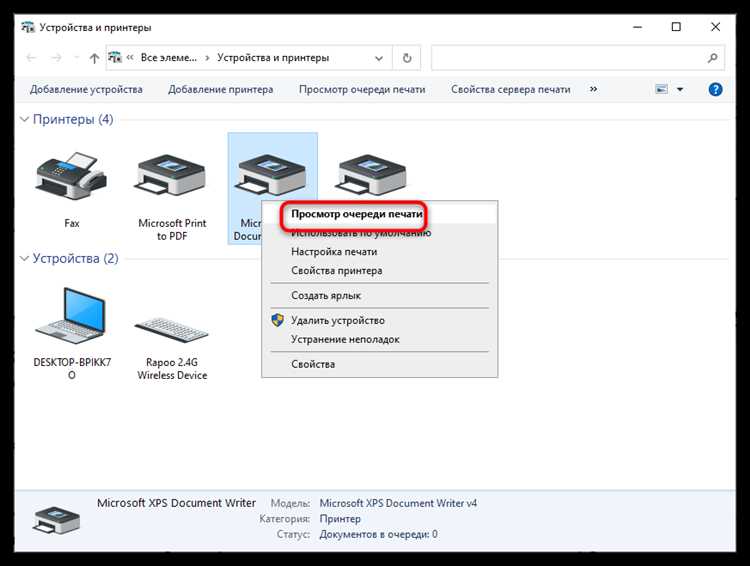
Task: Select the fourth unlabeled printer icon
Action: [372, 174]
